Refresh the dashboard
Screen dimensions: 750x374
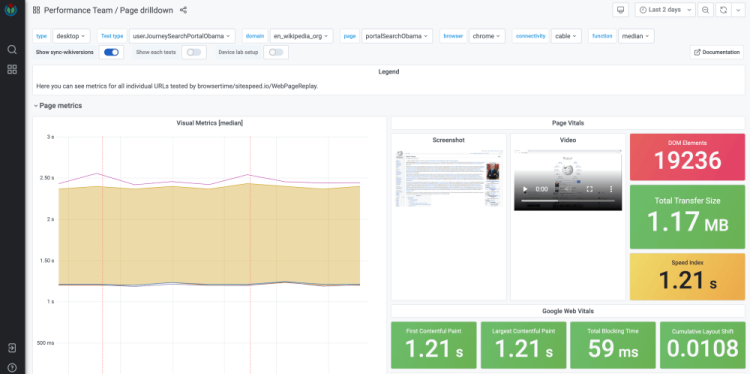tap(723, 10)
